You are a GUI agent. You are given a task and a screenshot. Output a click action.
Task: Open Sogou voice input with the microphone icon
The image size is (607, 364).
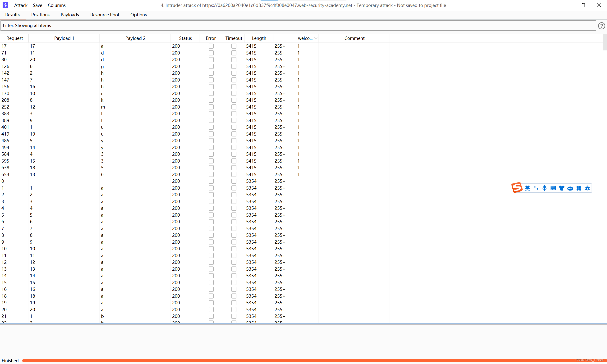544,188
